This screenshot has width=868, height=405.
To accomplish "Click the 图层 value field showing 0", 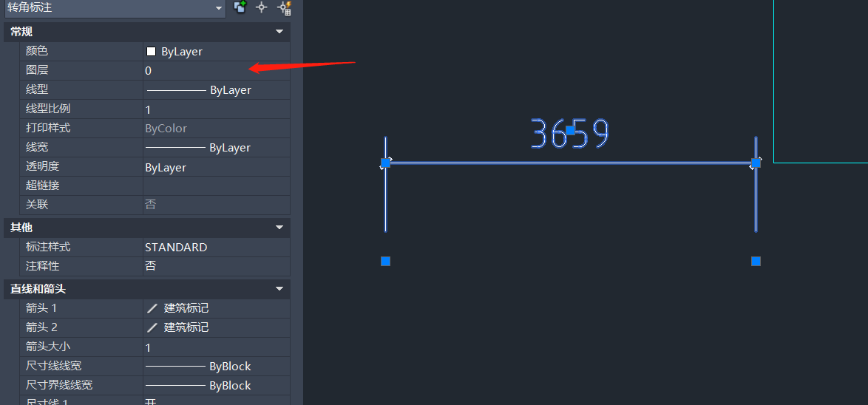I will pos(217,71).
